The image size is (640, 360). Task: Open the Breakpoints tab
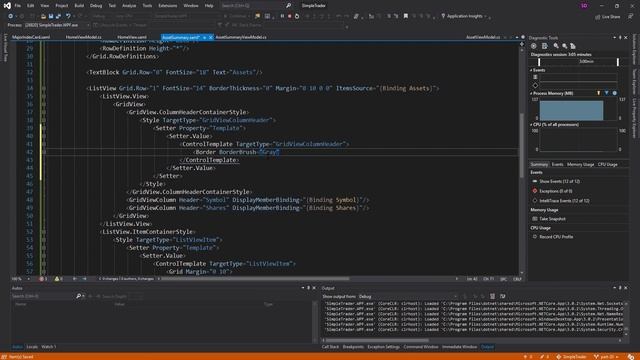click(353, 347)
